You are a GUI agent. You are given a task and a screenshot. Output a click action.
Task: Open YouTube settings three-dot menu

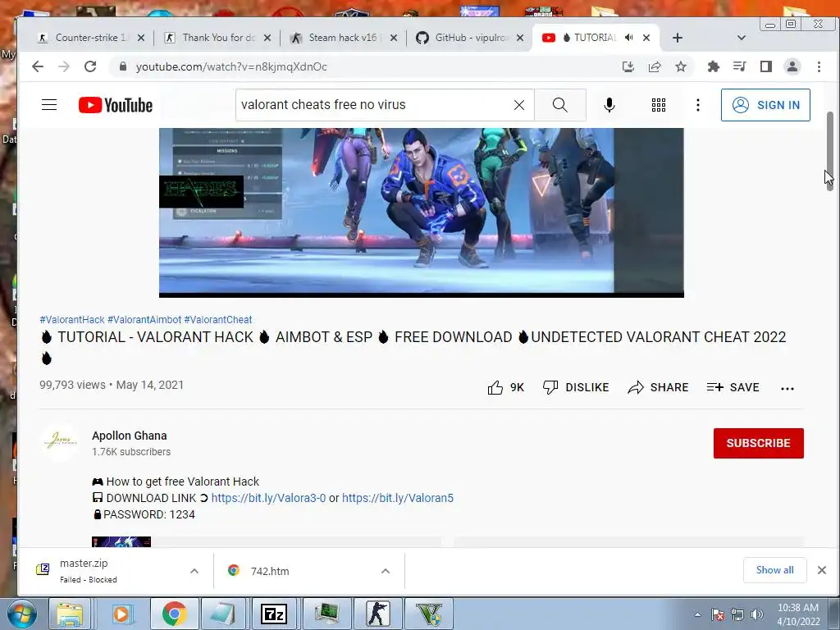click(697, 105)
